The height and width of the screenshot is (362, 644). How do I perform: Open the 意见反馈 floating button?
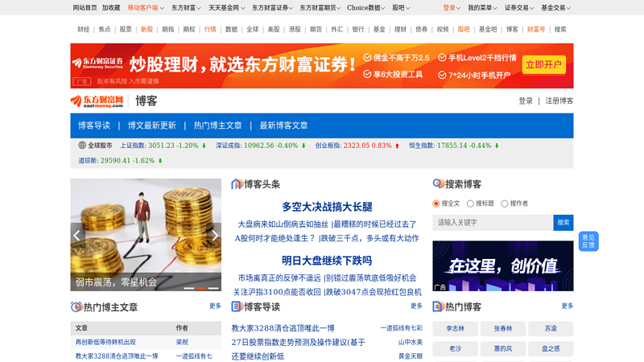tap(588, 241)
